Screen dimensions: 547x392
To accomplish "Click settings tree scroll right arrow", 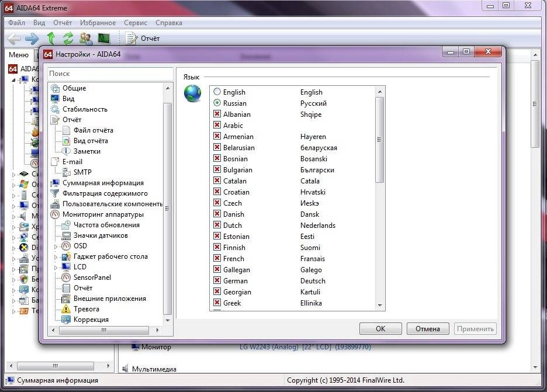I will [157, 330].
